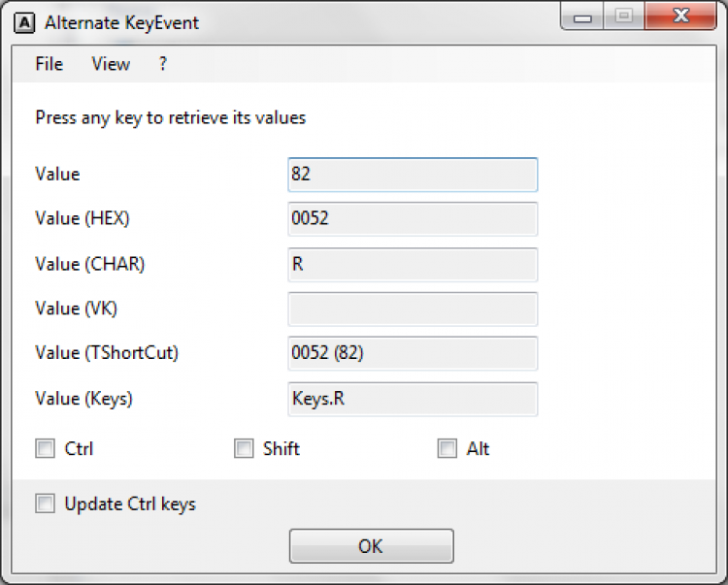Open the ? help menu
728x585 pixels.
point(163,64)
